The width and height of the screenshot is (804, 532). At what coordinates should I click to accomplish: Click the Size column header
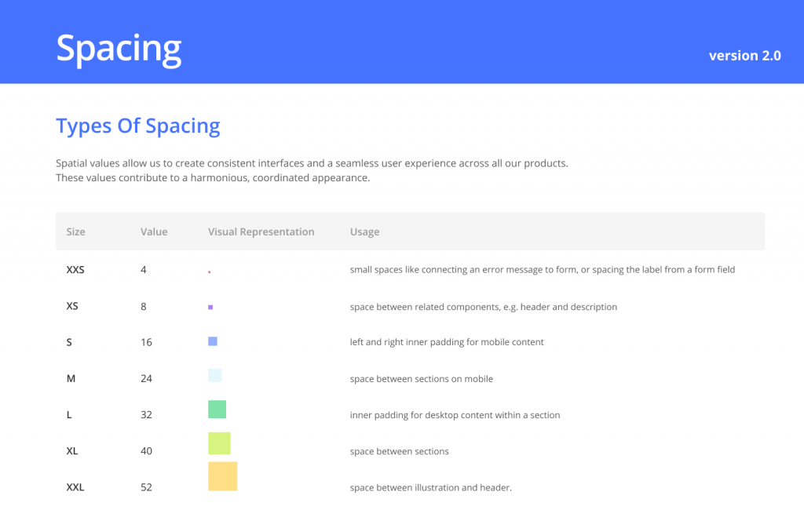pos(75,231)
